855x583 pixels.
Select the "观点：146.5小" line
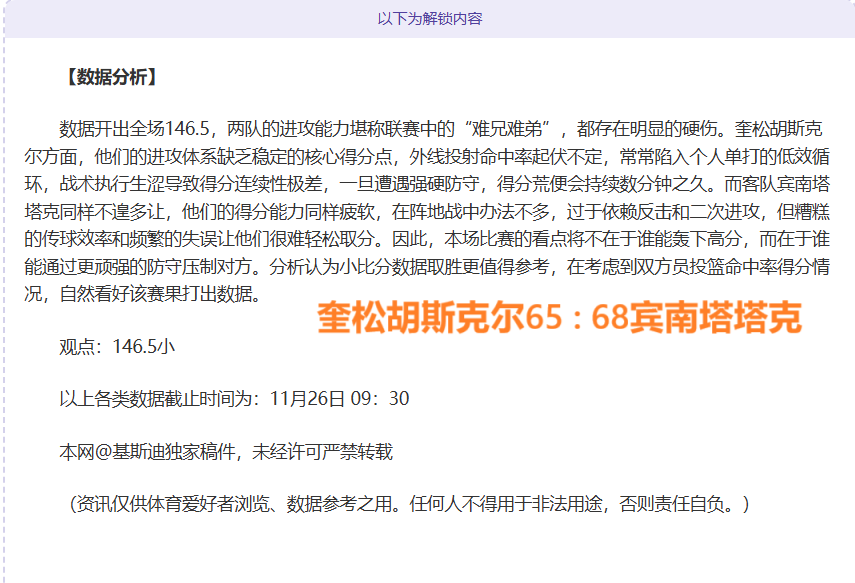pos(117,346)
